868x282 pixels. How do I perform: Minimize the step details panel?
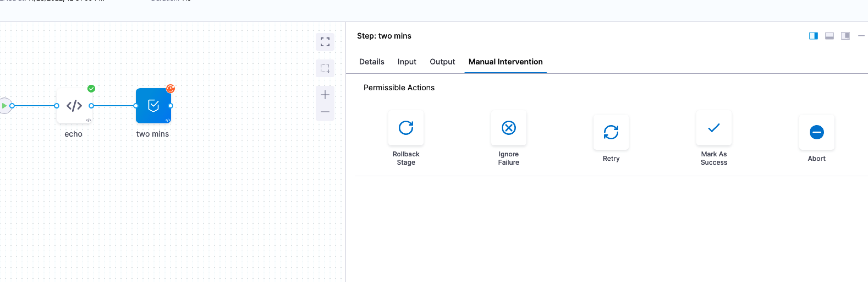click(x=861, y=36)
